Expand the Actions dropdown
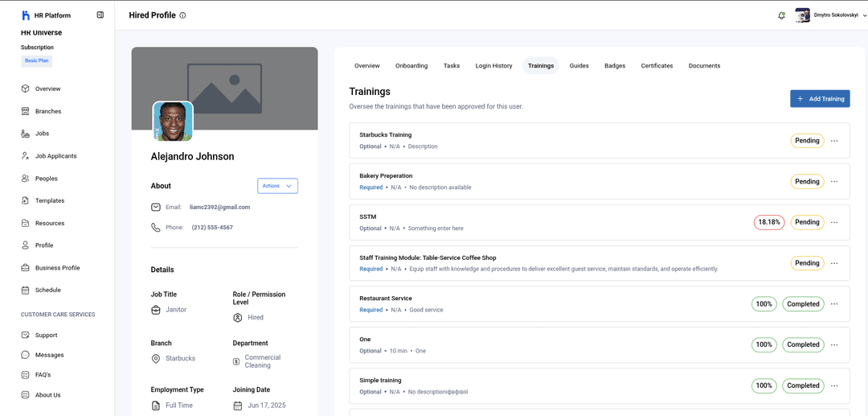Image resolution: width=868 pixels, height=416 pixels. click(x=277, y=186)
